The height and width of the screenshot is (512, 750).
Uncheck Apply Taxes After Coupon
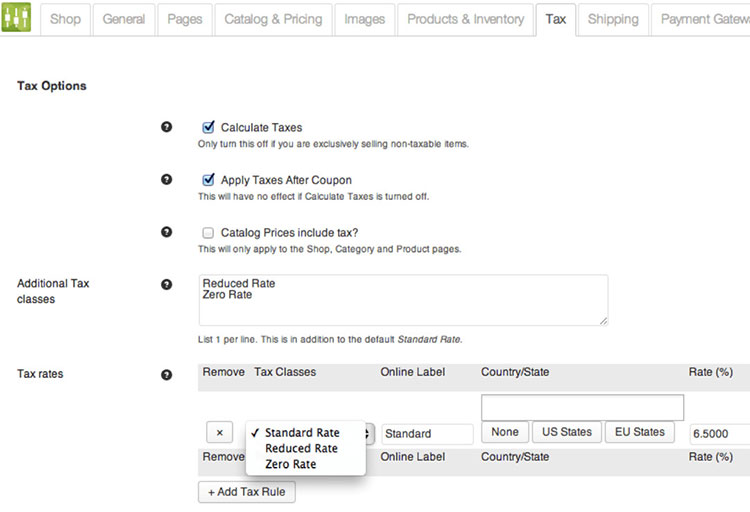point(208,180)
